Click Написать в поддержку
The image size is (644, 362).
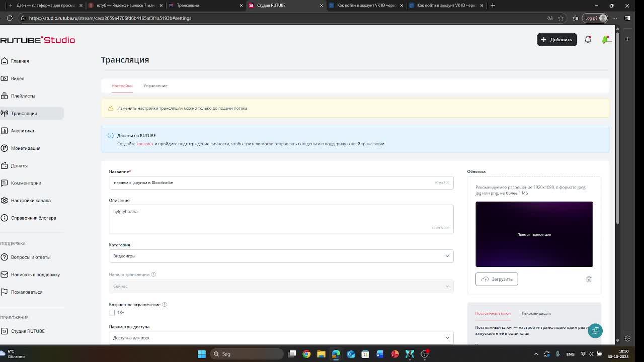[35, 275]
